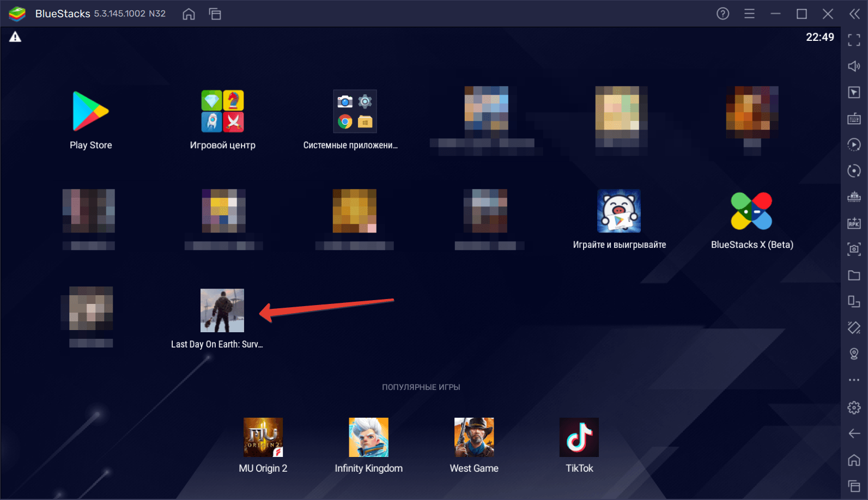868x500 pixels.
Task: Open the settings gear in sidebar
Action: tap(854, 407)
